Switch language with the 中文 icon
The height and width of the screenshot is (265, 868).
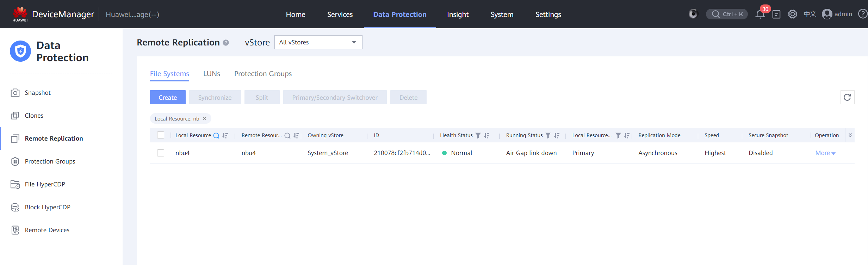tap(810, 14)
